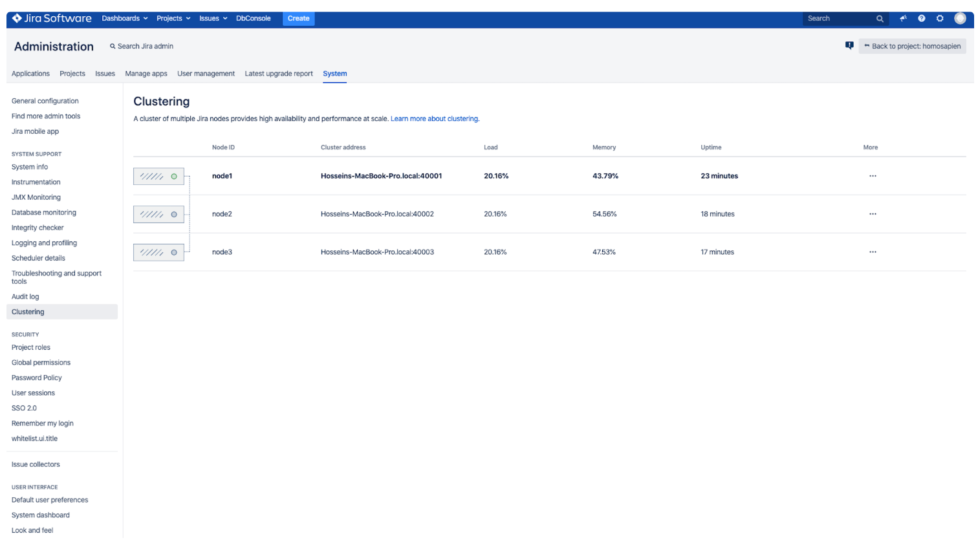Click node1 uptime 23 minutes
Screen dimensions: 978x560
point(719,176)
